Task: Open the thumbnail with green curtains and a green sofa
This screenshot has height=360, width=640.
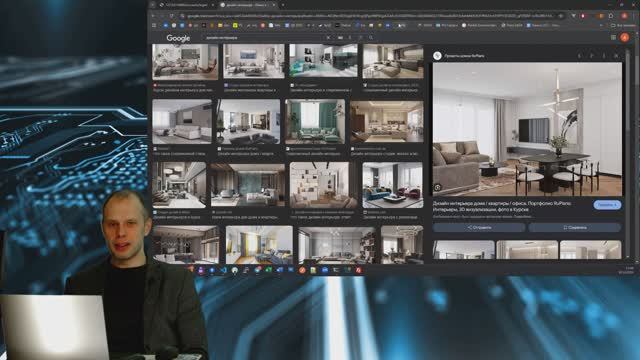Action: point(315,122)
